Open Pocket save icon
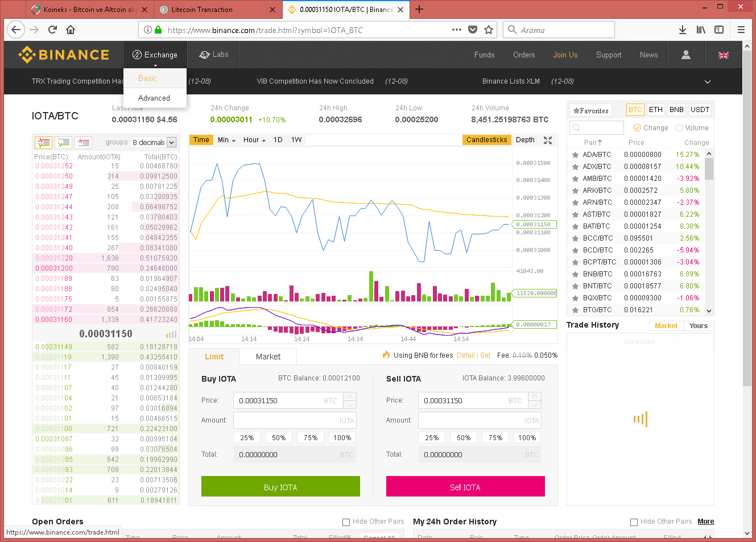This screenshot has width=756, height=542. (x=473, y=30)
